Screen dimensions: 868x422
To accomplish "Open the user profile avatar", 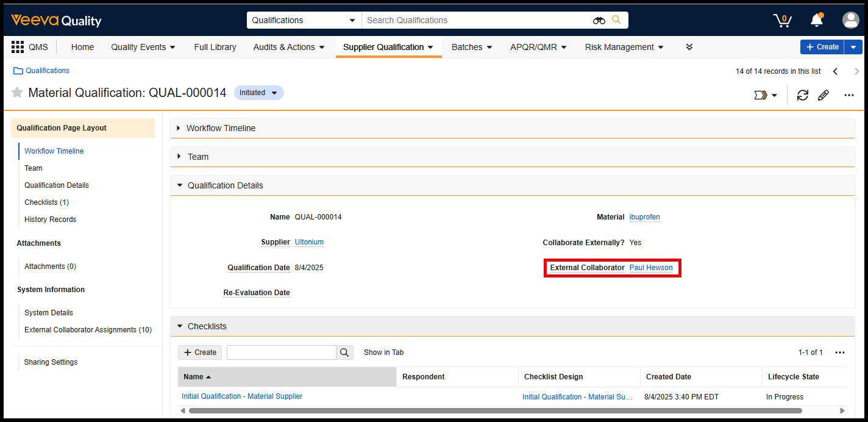I will coord(850,20).
